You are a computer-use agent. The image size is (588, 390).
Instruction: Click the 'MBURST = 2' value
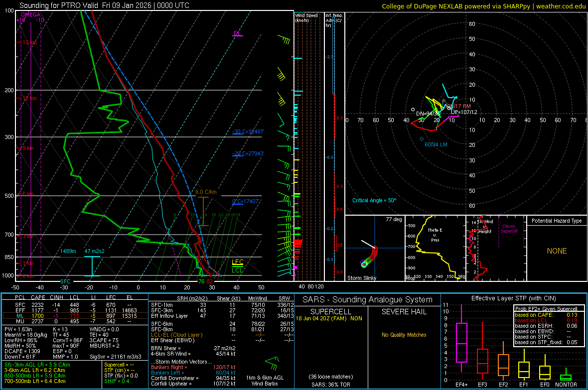[104, 346]
